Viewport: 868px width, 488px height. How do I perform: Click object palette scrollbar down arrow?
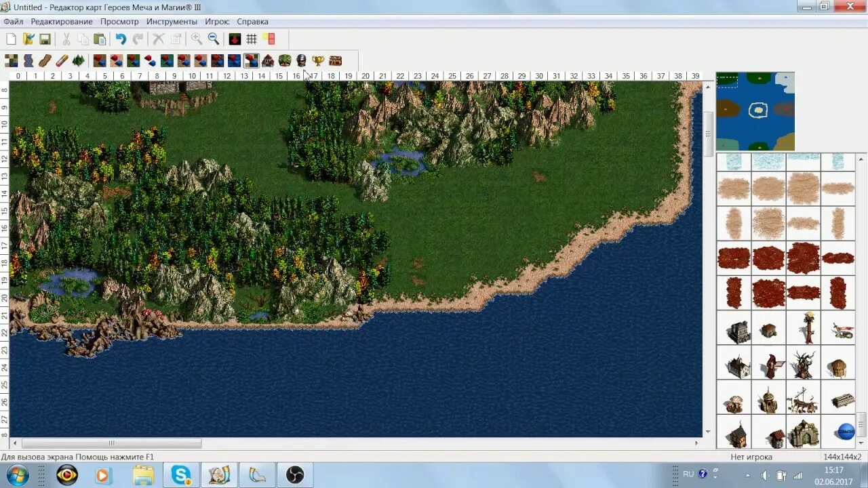click(x=863, y=443)
